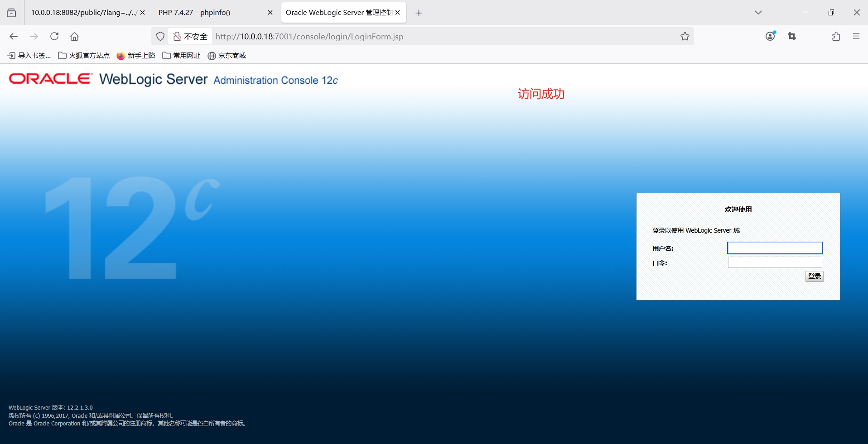Bookmark this page with the star
The width and height of the screenshot is (868, 444).
(685, 36)
